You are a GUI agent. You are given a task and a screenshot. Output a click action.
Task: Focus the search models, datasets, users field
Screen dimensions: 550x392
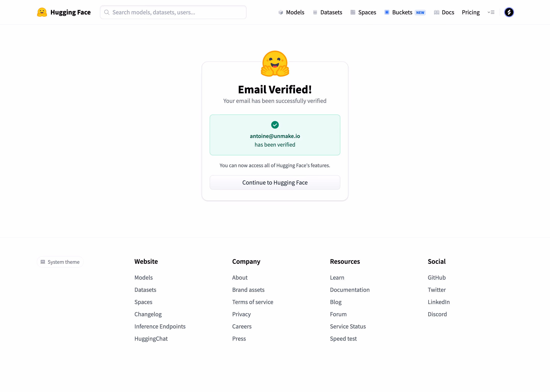click(x=173, y=12)
